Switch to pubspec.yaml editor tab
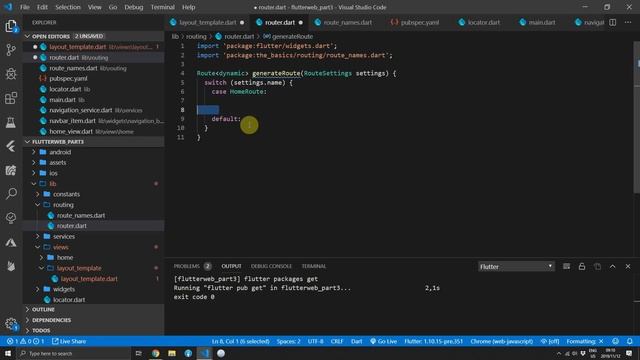Screen dimensions: 640x360 click(420, 22)
